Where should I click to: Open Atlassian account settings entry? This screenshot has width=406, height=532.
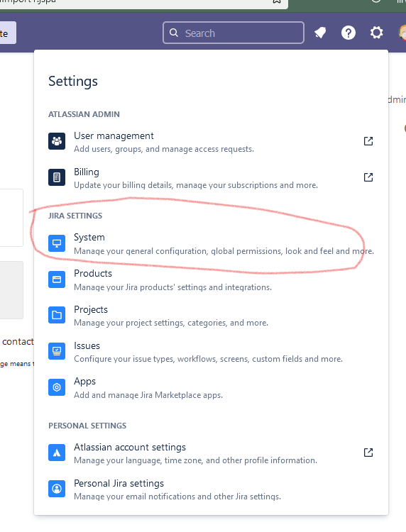point(211,453)
